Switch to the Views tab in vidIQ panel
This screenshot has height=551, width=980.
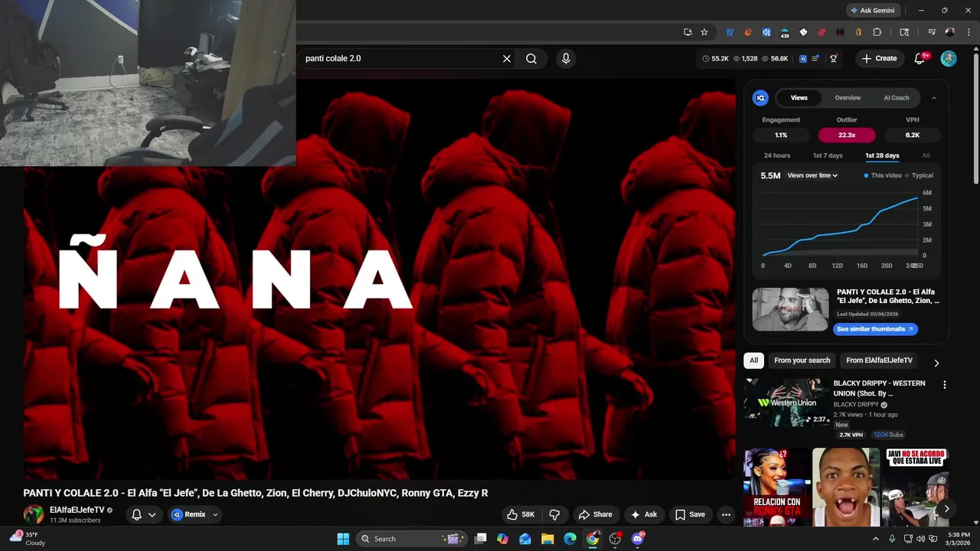[x=799, y=98]
